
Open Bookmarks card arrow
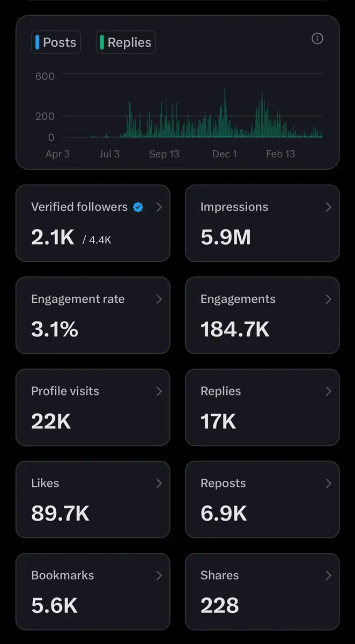click(x=159, y=575)
